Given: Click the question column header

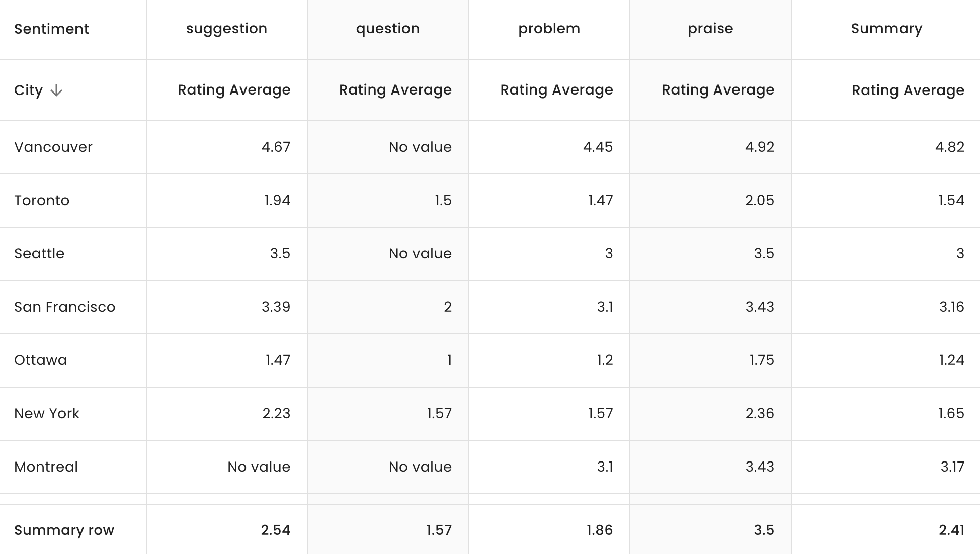Looking at the screenshot, I should tap(387, 29).
